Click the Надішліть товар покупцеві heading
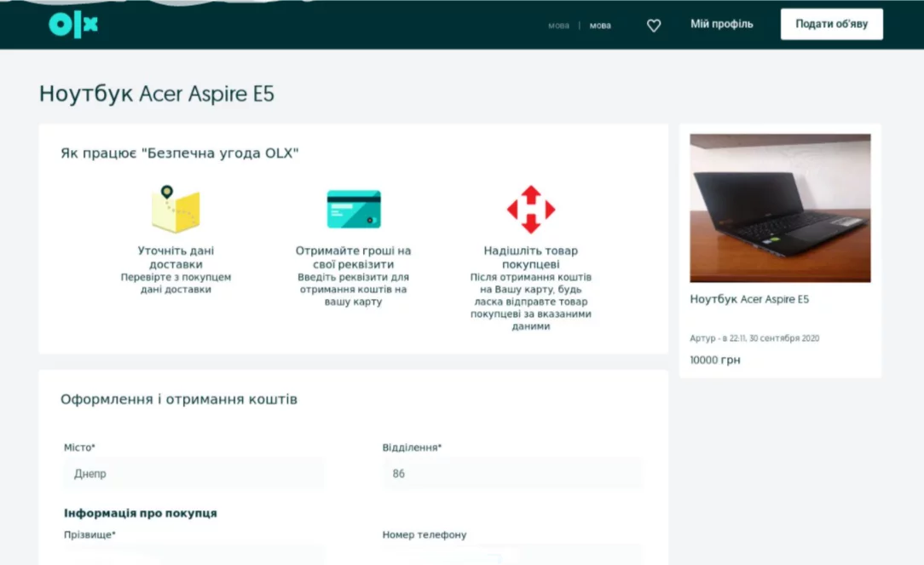The image size is (924, 565). tap(531, 257)
